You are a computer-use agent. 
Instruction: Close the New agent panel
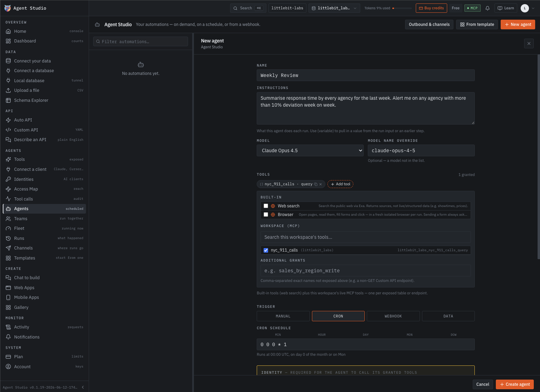pos(529,43)
